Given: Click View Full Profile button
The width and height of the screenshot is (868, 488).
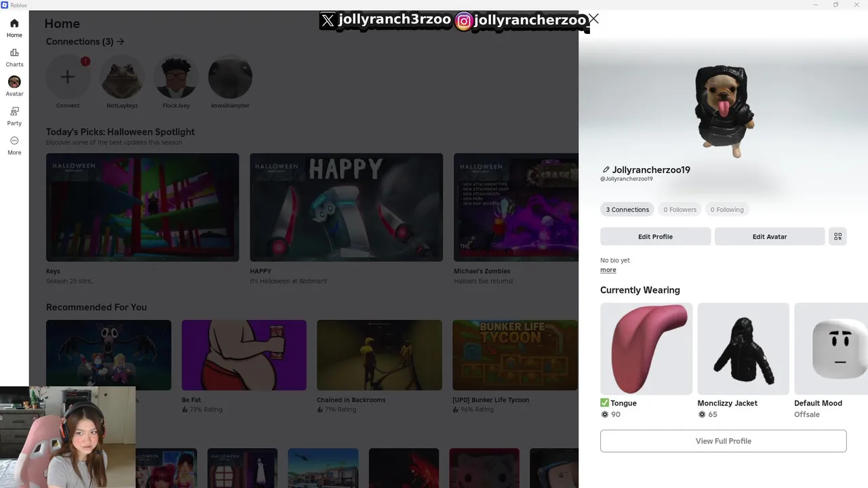Looking at the screenshot, I should (724, 441).
